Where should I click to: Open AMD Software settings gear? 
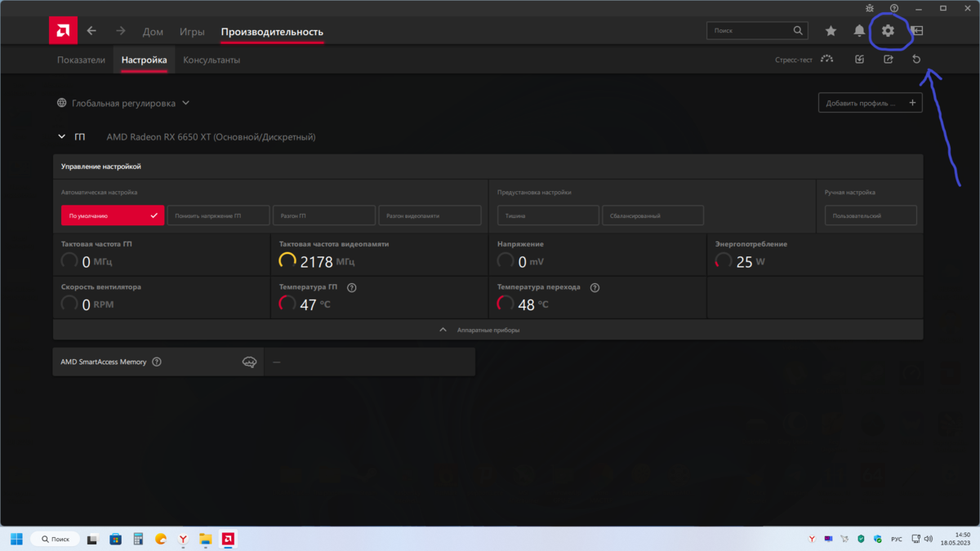[x=888, y=31]
